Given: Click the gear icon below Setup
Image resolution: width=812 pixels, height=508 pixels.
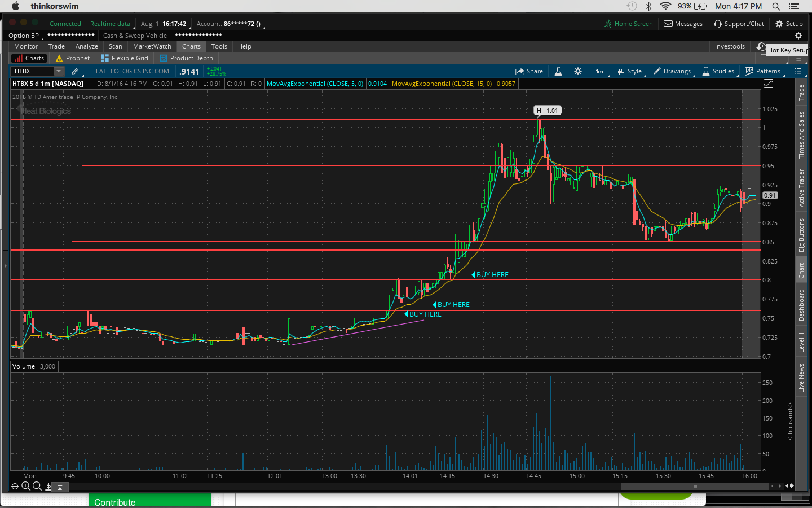Looking at the screenshot, I should coord(798,36).
